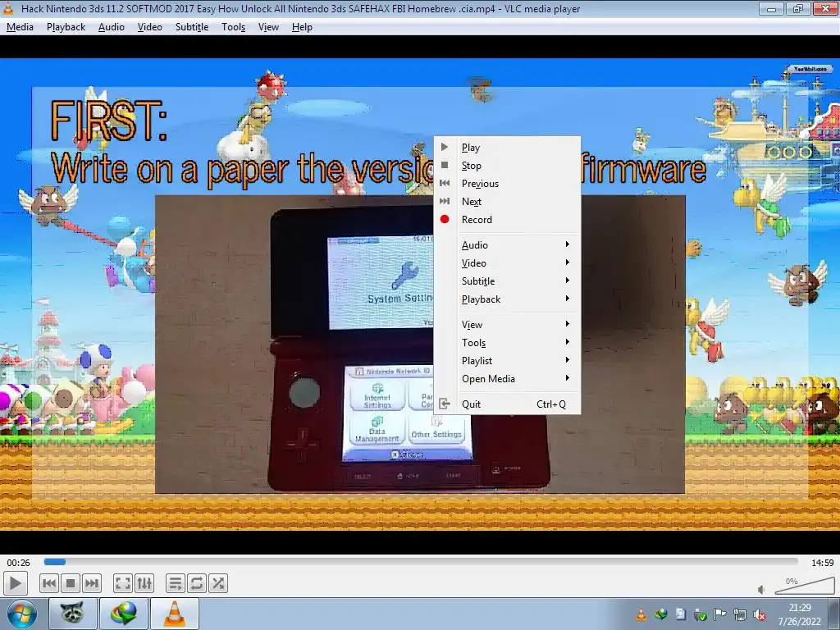This screenshot has width=840, height=630.
Task: Open the Help menu
Action: coord(302,27)
